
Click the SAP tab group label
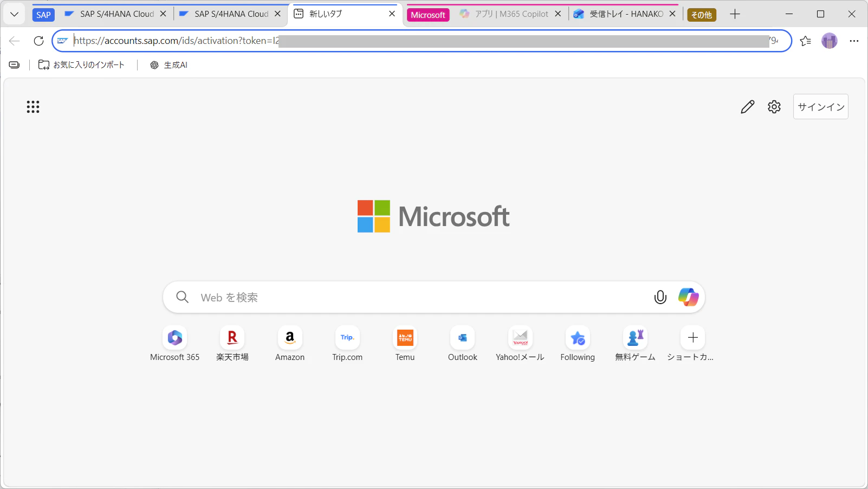(x=43, y=15)
